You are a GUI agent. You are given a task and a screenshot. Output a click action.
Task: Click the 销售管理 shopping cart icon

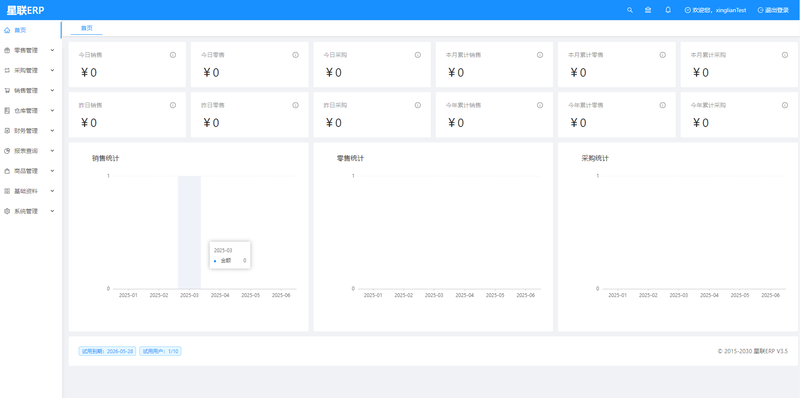point(7,90)
